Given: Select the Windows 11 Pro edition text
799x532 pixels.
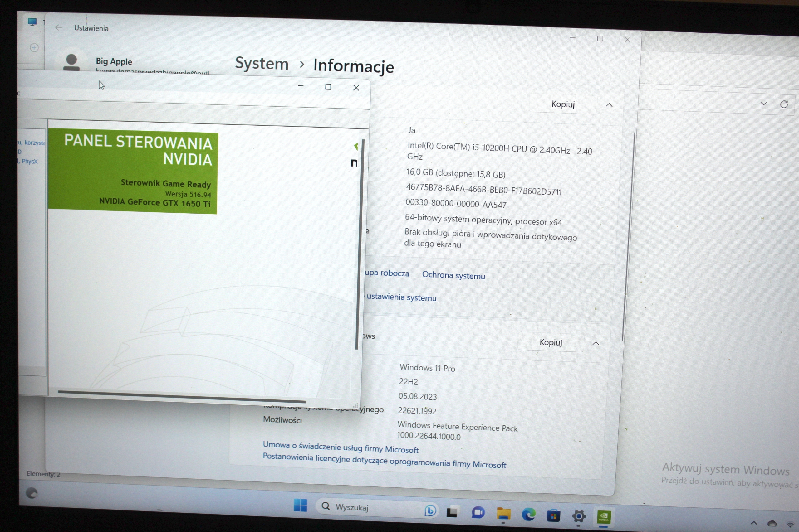Looking at the screenshot, I should tap(427, 368).
